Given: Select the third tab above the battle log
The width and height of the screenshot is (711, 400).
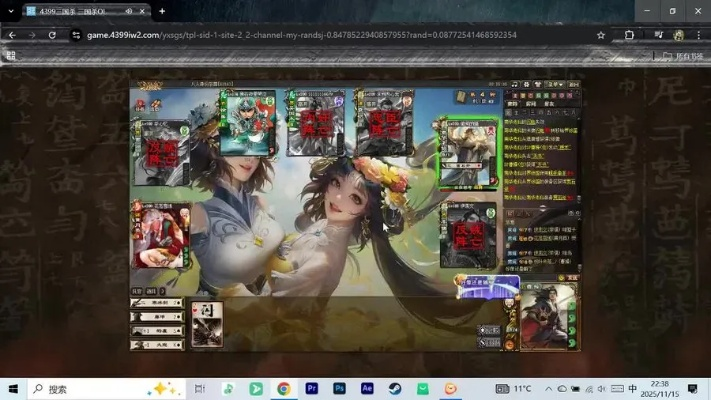Looking at the screenshot, I should tap(549, 104).
